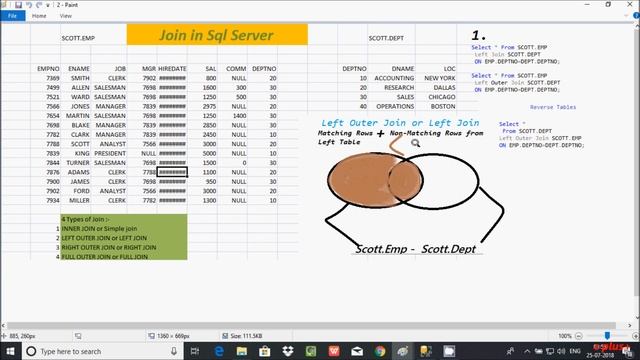Click the file size disk icon in status bar

point(225,336)
